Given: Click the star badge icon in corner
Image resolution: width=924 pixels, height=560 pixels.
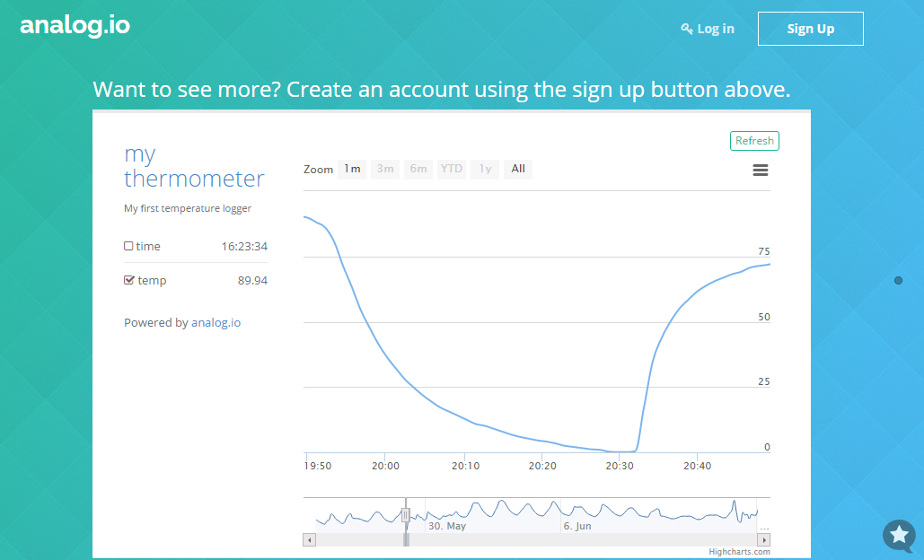Looking at the screenshot, I should point(898,536).
